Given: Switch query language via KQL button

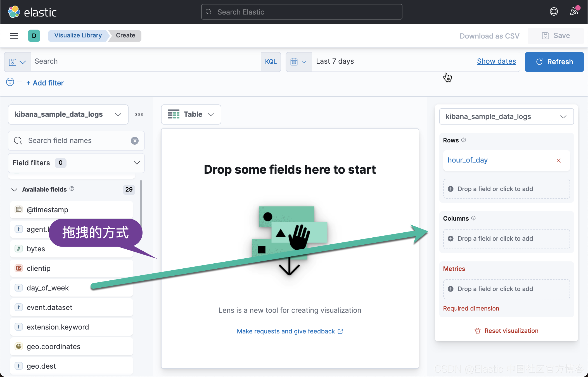Looking at the screenshot, I should pyautogui.click(x=271, y=62).
